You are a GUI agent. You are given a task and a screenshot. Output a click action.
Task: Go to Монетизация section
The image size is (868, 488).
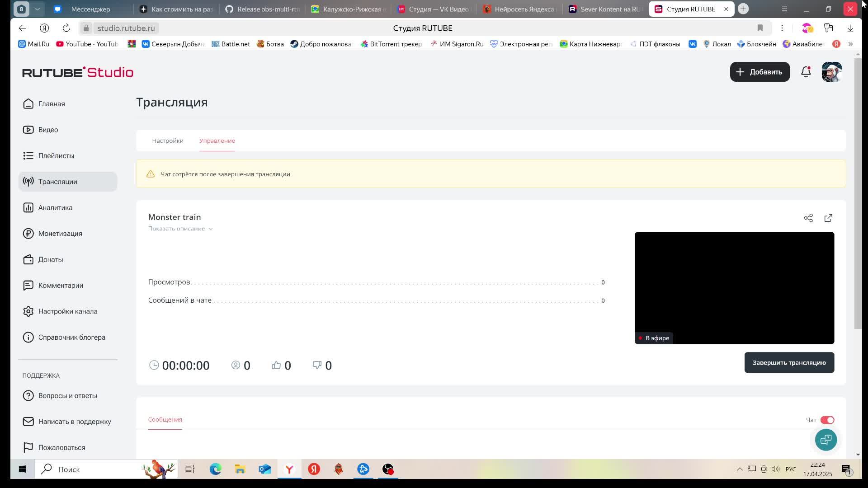point(60,234)
